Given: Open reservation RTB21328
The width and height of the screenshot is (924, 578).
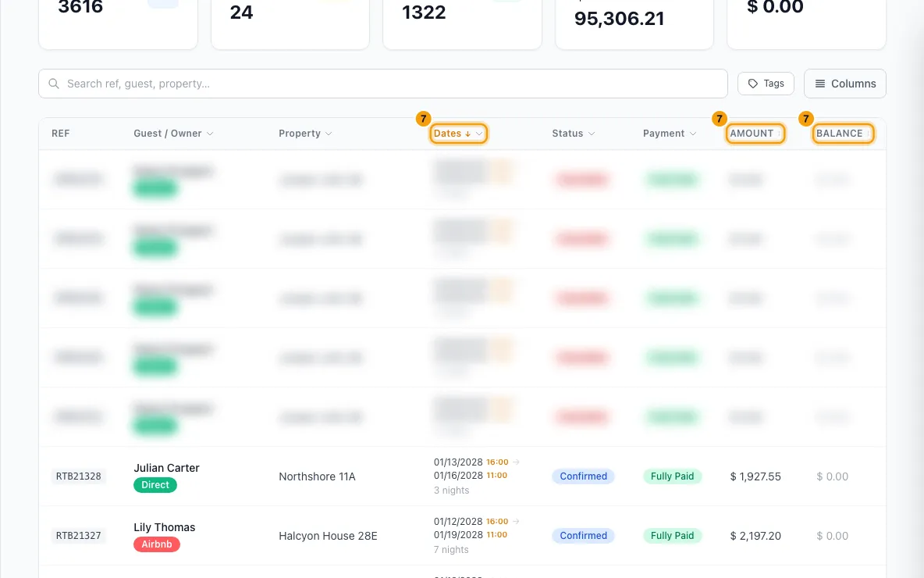Looking at the screenshot, I should [78, 476].
